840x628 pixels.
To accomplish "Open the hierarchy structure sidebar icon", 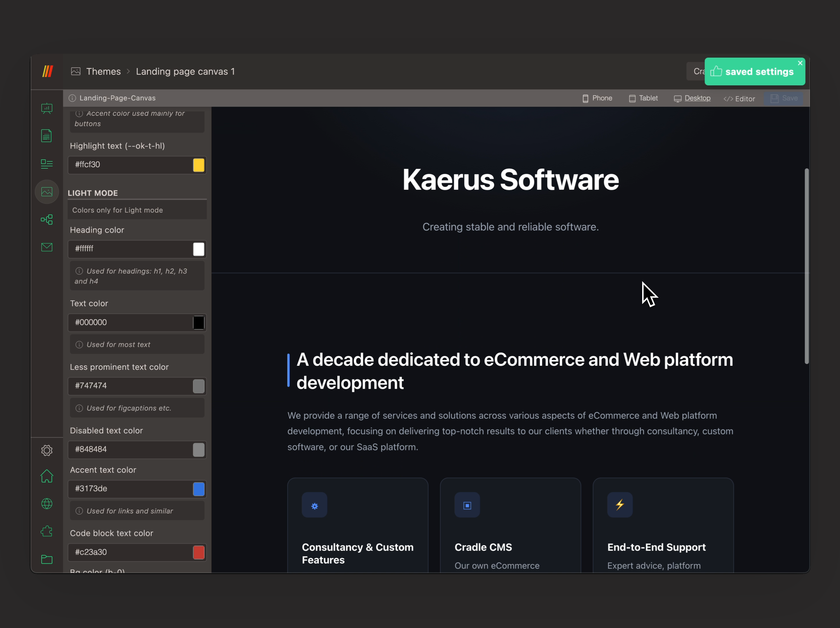I will click(47, 220).
